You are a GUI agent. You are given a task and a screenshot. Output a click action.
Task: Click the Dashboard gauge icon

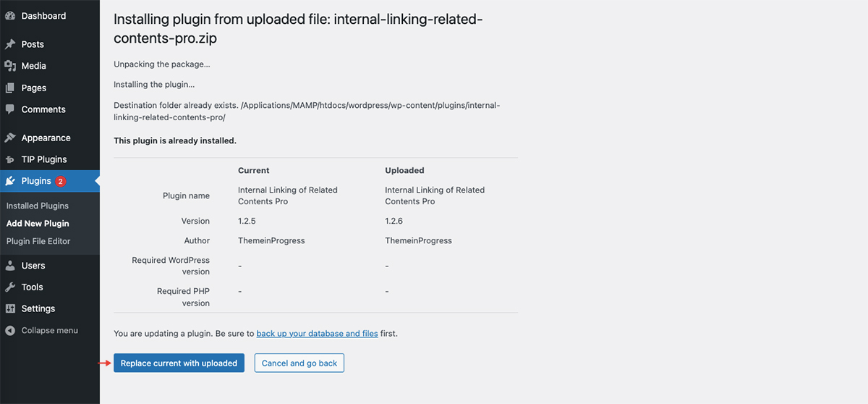(x=10, y=16)
